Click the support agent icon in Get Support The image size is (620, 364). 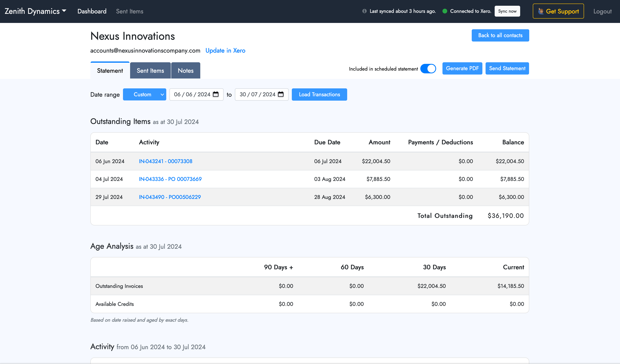click(x=541, y=11)
